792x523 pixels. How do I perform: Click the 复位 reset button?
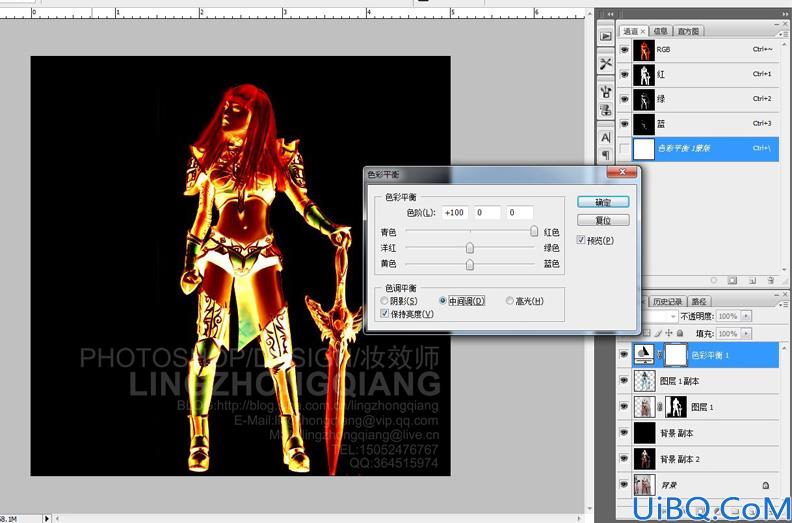(x=603, y=220)
